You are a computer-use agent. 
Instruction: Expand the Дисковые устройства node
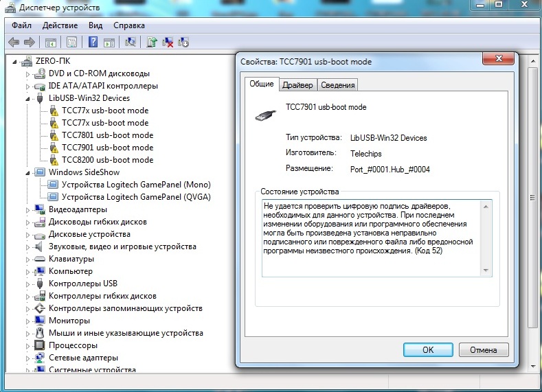[27, 235]
